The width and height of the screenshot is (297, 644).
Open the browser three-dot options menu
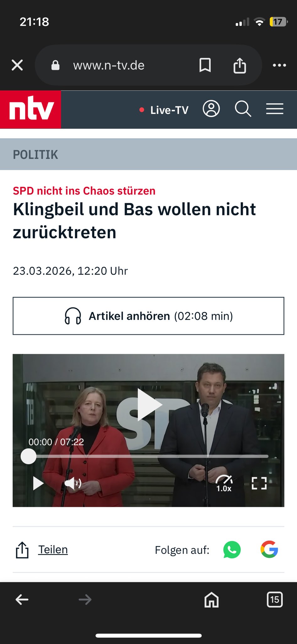pos(279,65)
